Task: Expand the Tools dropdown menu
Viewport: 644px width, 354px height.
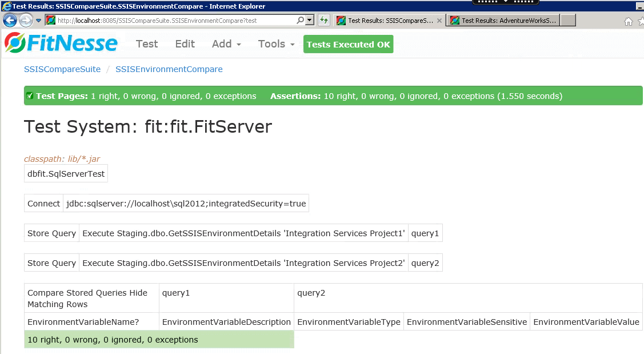Action: [x=276, y=44]
